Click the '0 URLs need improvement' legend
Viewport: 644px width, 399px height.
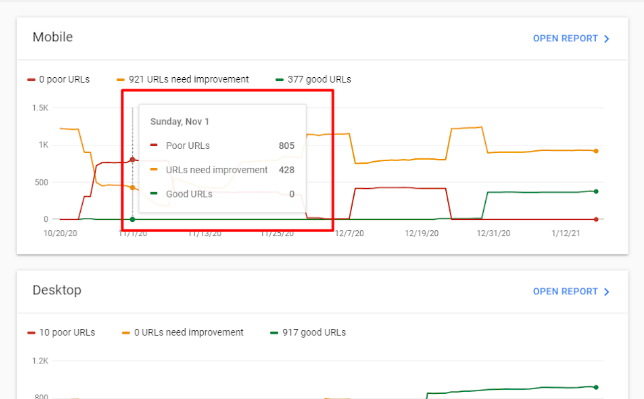[x=183, y=332]
